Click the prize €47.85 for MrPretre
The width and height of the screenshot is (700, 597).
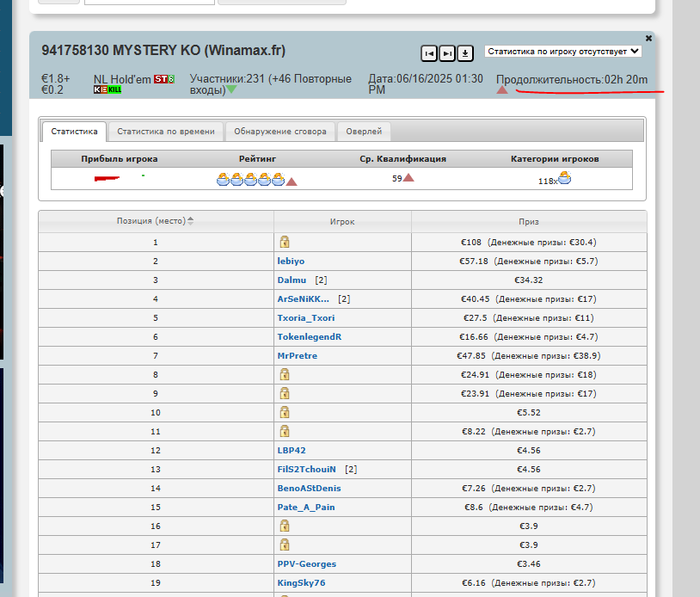[471, 356]
